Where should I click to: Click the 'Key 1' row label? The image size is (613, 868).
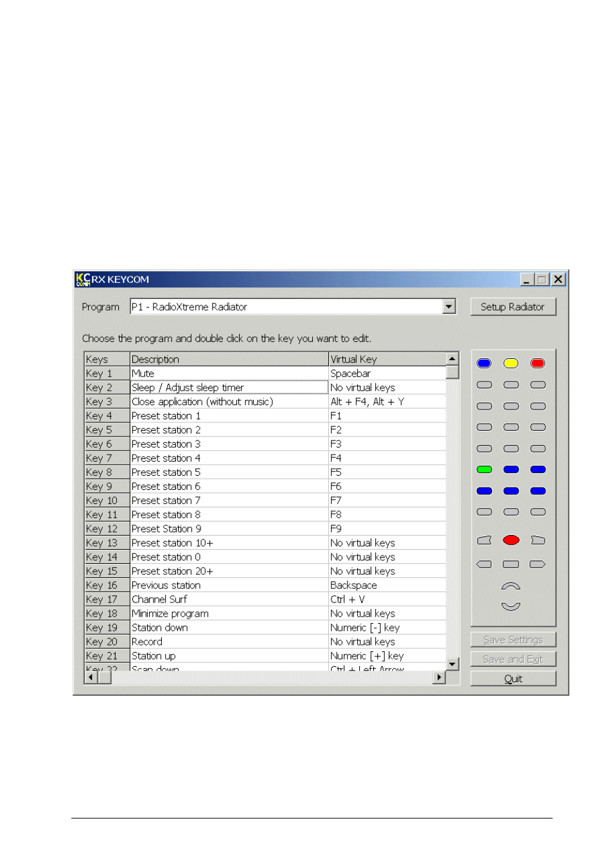(107, 374)
